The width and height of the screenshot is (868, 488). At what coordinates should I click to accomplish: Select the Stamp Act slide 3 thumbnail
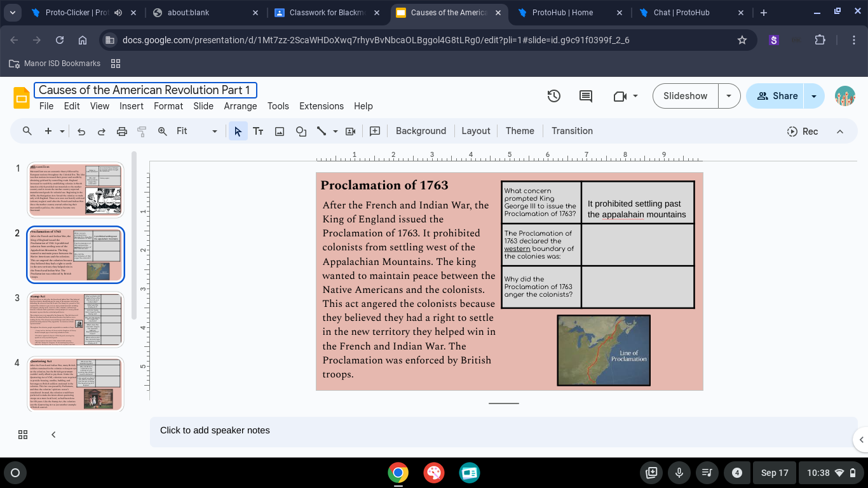coord(76,320)
